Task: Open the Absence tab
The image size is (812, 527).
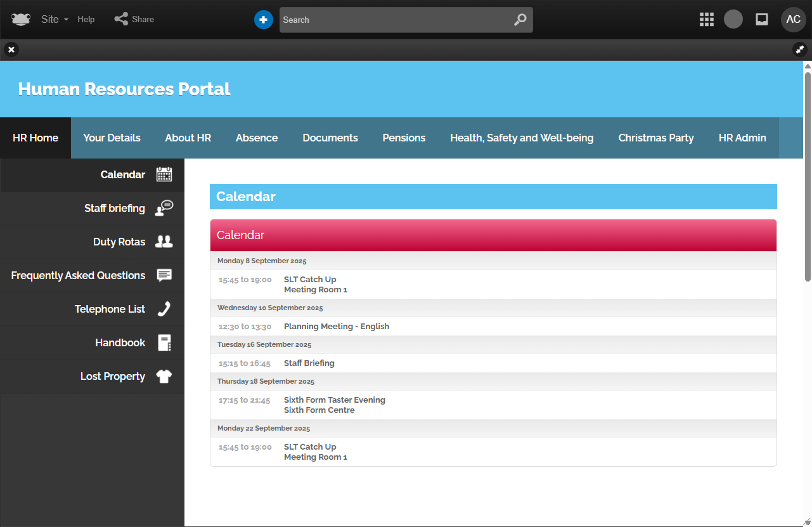Action: point(257,138)
